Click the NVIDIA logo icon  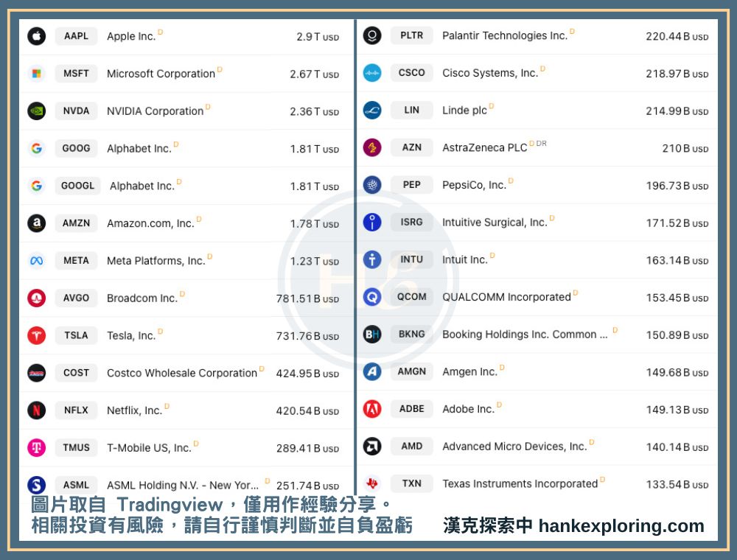37,111
